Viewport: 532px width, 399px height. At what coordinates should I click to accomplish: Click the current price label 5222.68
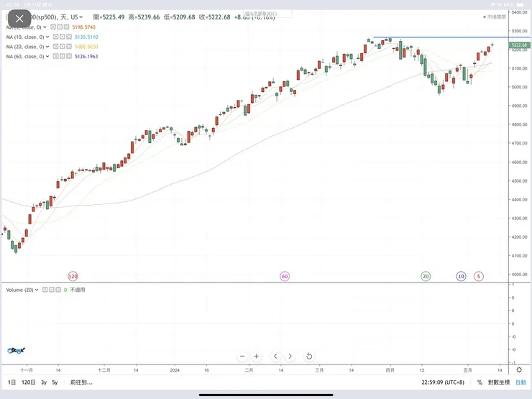pos(519,45)
